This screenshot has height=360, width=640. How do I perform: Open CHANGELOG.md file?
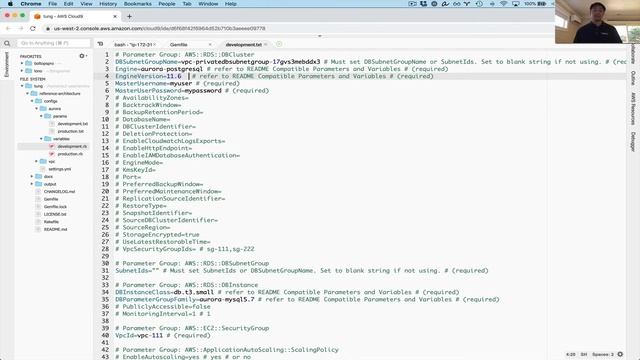click(59, 191)
